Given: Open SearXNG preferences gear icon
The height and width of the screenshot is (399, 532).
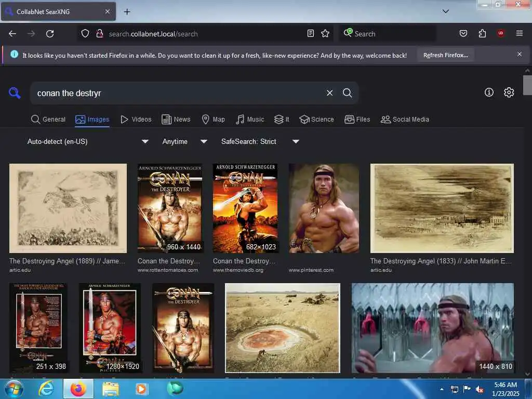Looking at the screenshot, I should point(509,92).
